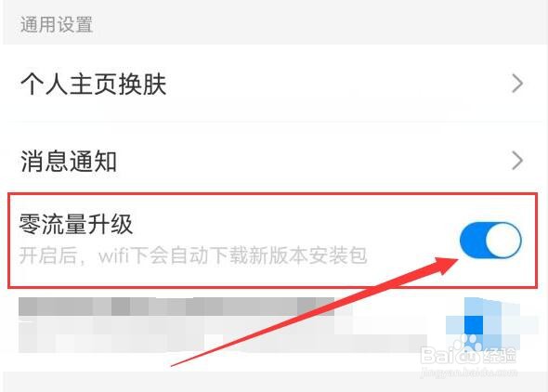
Task: Expand the 消息通知 chevron arrow
Action: (517, 161)
